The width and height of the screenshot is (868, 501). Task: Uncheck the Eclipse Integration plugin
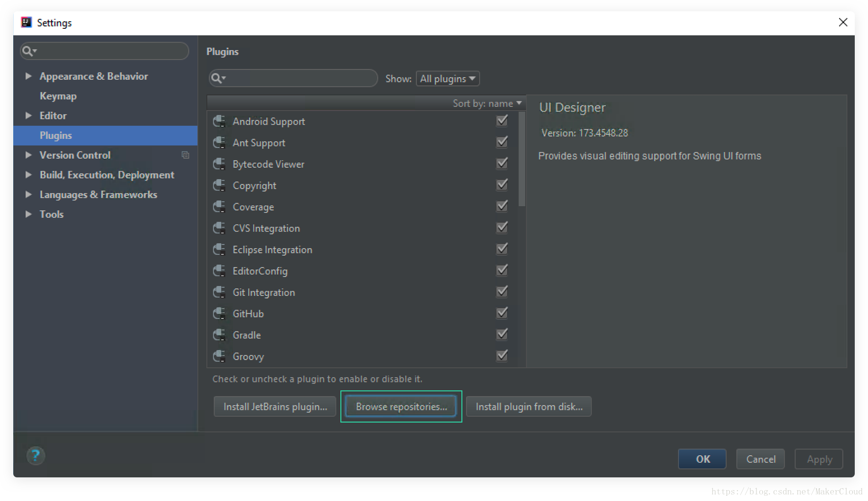[502, 249]
